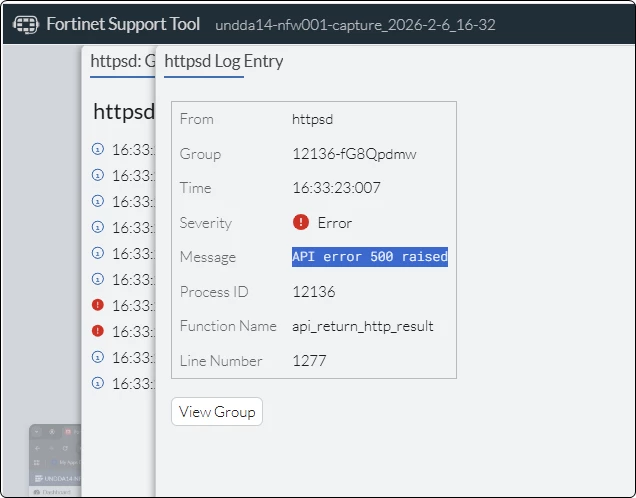Image resolution: width=636 pixels, height=498 pixels.
Task: Click the large 'httpsd' heading in back panel
Action: 124,112
